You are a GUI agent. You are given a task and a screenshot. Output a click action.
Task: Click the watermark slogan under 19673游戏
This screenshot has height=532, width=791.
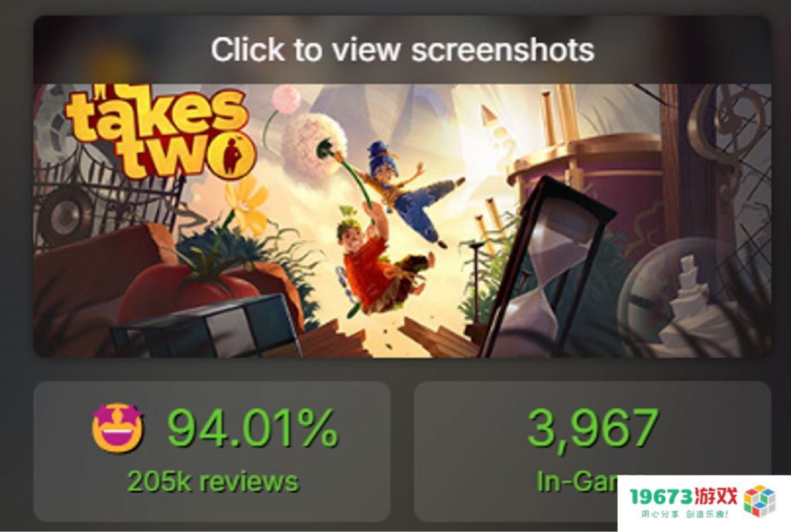tap(684, 514)
